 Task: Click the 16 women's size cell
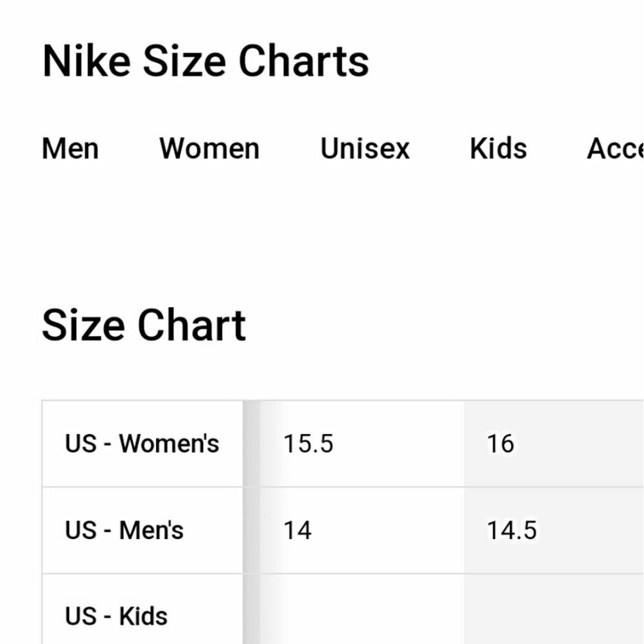tap(554, 444)
